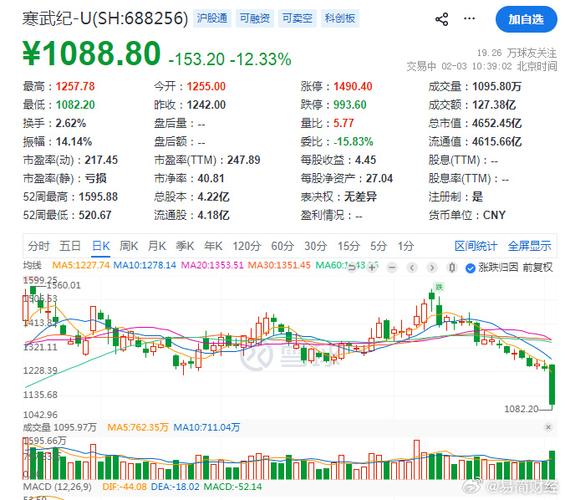Click the 跌 marker on the chart peak
The height and width of the screenshot is (500, 565).
(439, 287)
